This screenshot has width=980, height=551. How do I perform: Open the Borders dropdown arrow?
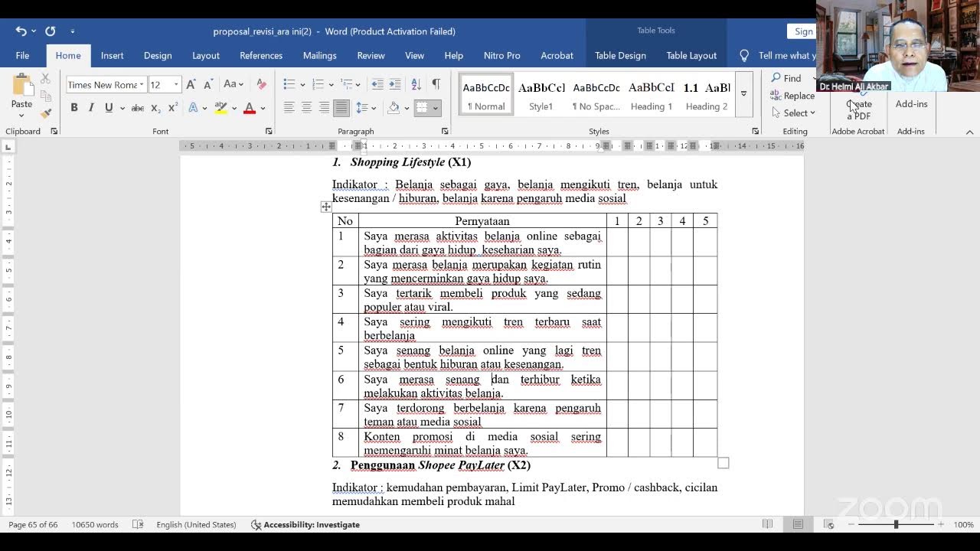pos(436,108)
